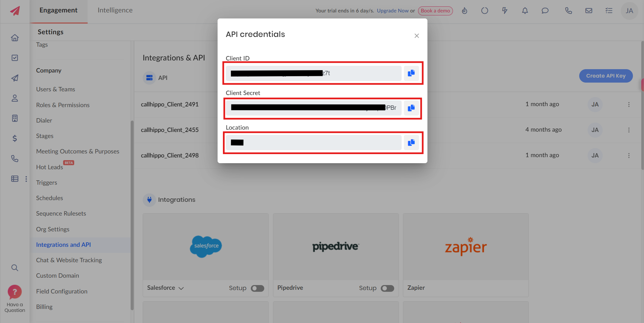644x323 pixels.
Task: Open Billing settings
Action: pyautogui.click(x=44, y=307)
